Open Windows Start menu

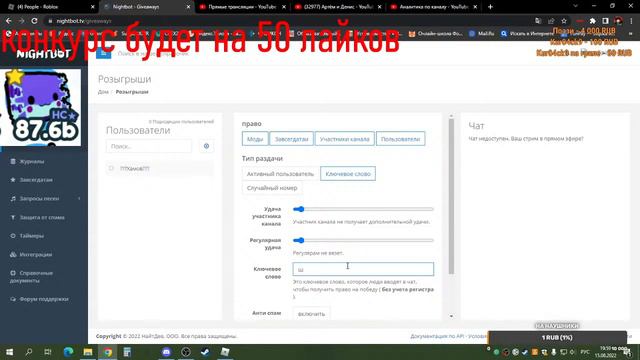point(9,352)
